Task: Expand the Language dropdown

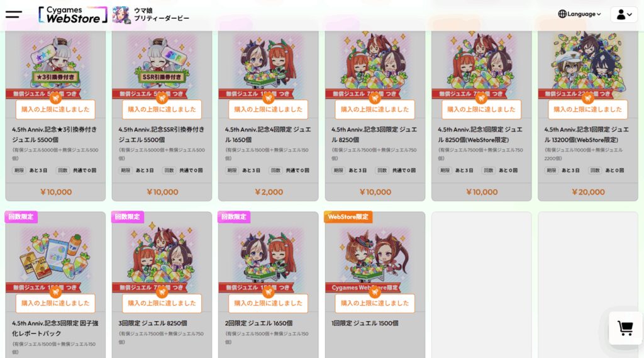Action: [579, 14]
